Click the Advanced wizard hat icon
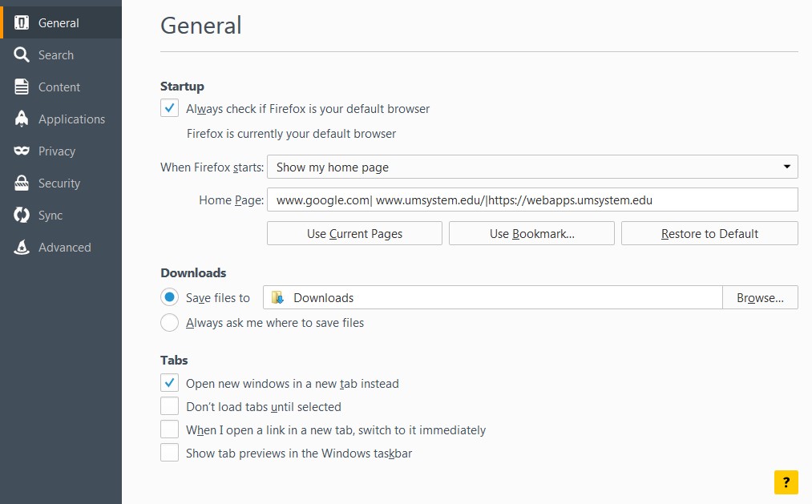Viewport: 812px width, 504px height. pos(21,248)
